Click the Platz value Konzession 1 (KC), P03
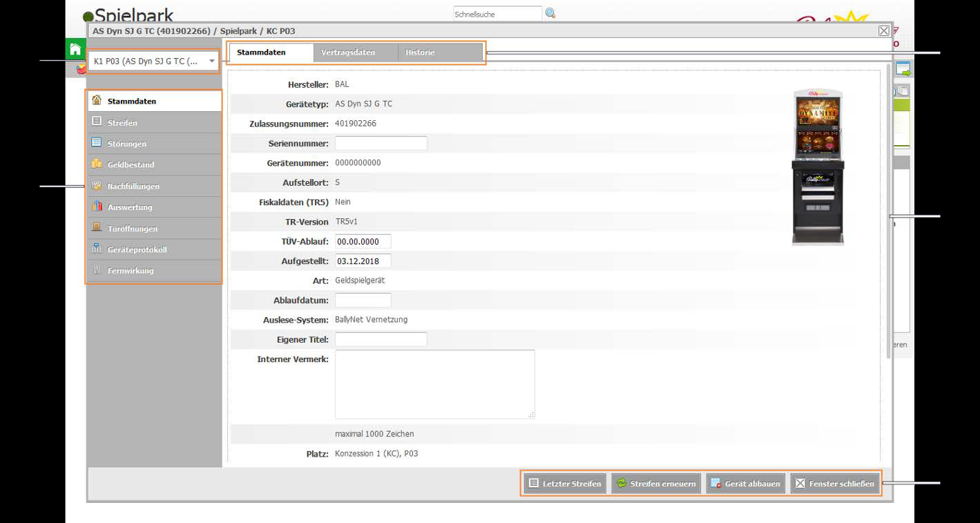This screenshot has width=980, height=523. tap(376, 454)
